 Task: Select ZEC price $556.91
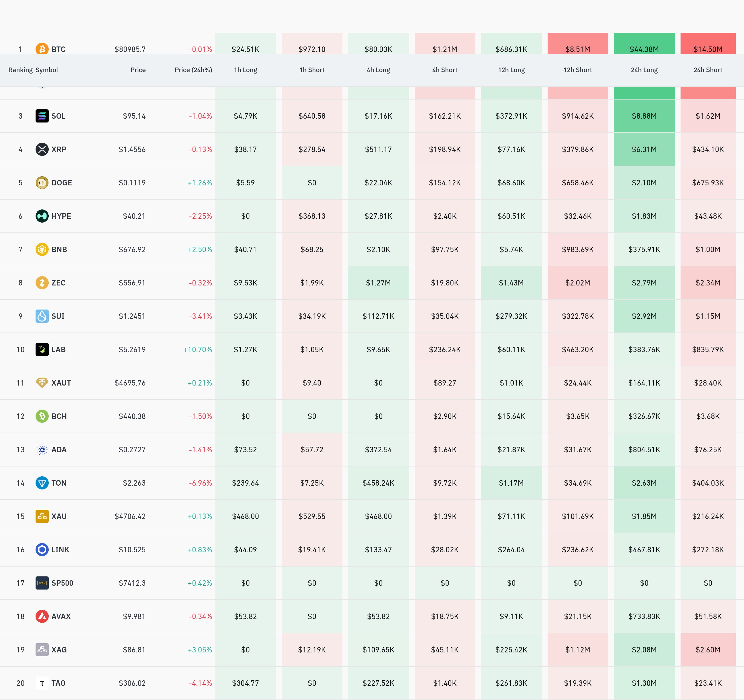coord(132,282)
